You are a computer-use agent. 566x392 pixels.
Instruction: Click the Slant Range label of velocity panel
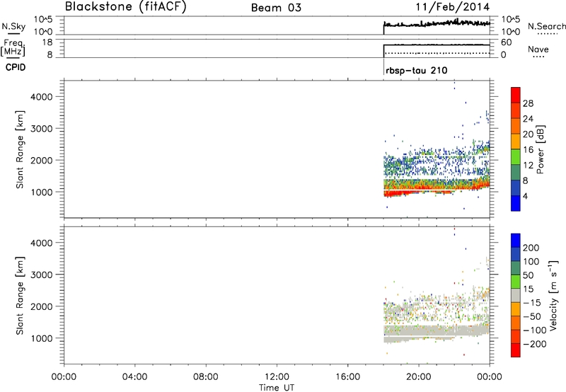tap(20, 296)
